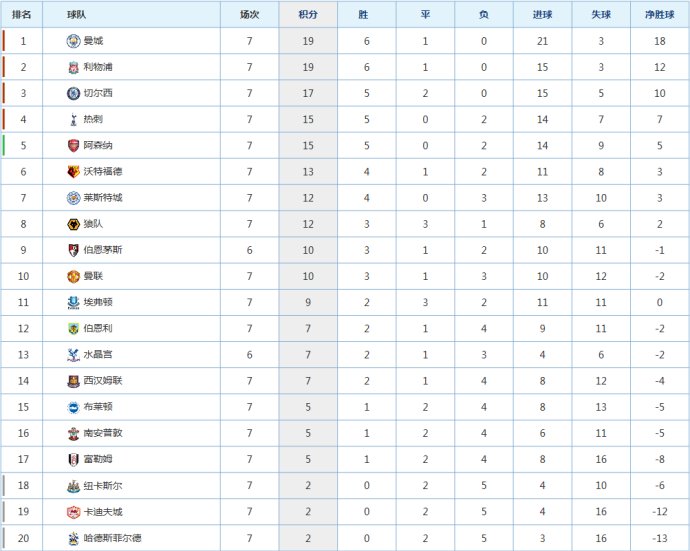Sort by the 进球 goals scored header
Image resolution: width=690 pixels, height=551 pixels.
coord(542,15)
